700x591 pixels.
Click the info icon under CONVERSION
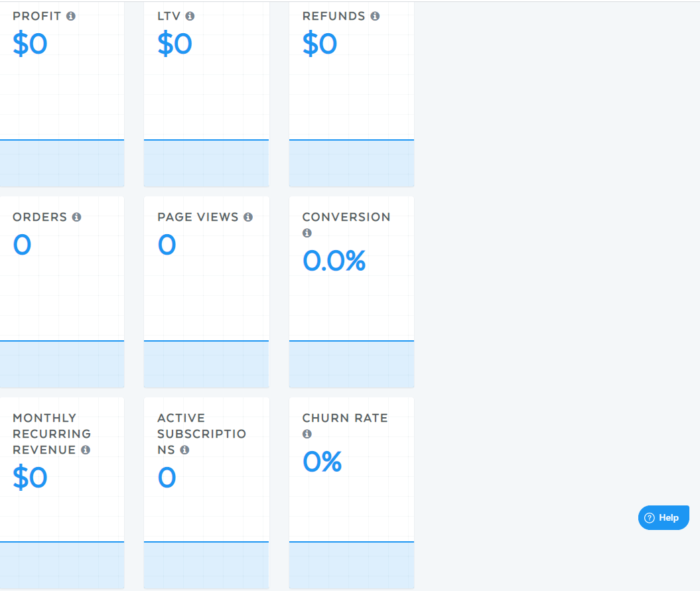307,233
